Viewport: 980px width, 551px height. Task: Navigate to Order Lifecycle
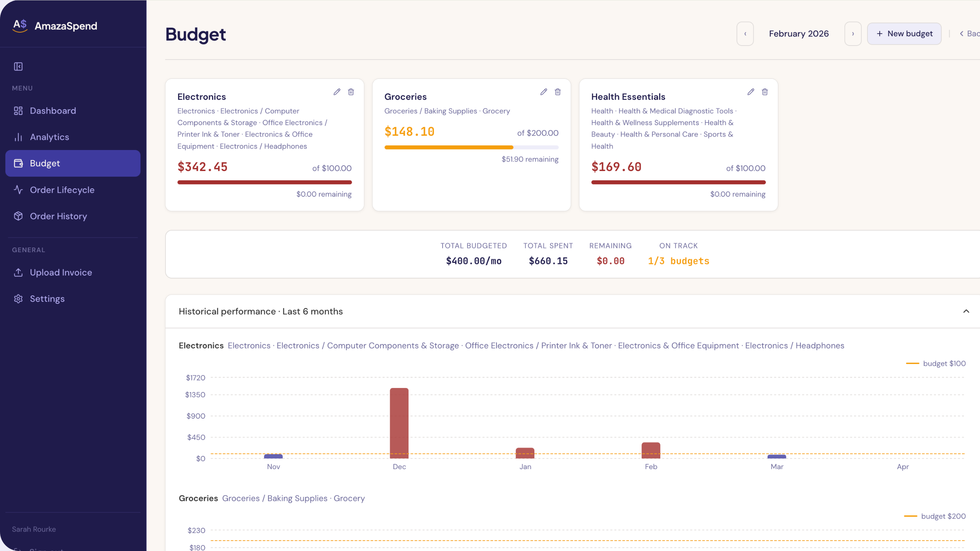tap(62, 190)
